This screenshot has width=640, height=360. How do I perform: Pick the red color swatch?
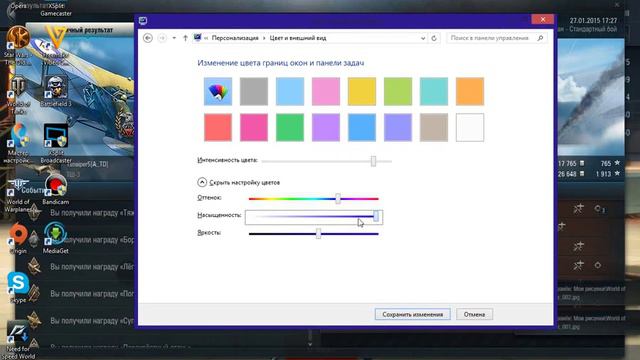pos(218,127)
